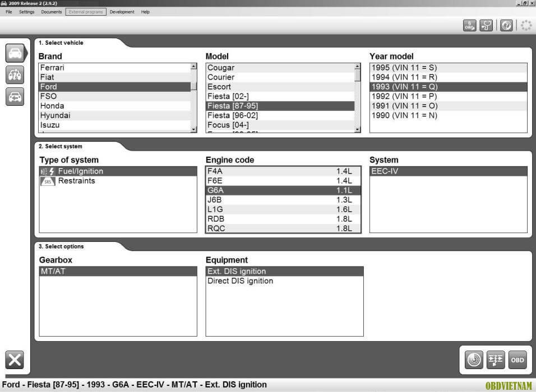The height and width of the screenshot is (392, 536).
Task: Select year 1990 (VIN 11 = N)
Action: click(449, 115)
